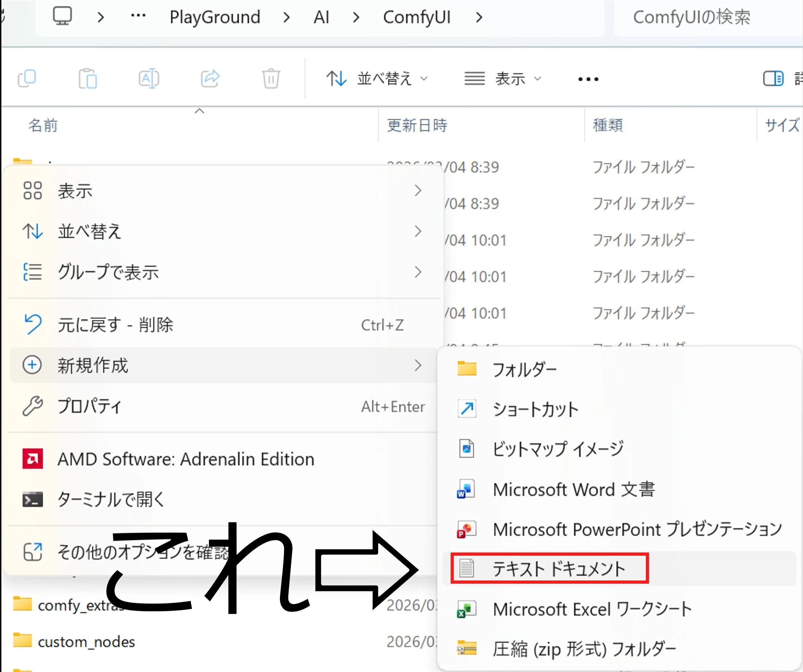The image size is (803, 672).
Task: Create new ショートカット from submenu
Action: [620, 409]
